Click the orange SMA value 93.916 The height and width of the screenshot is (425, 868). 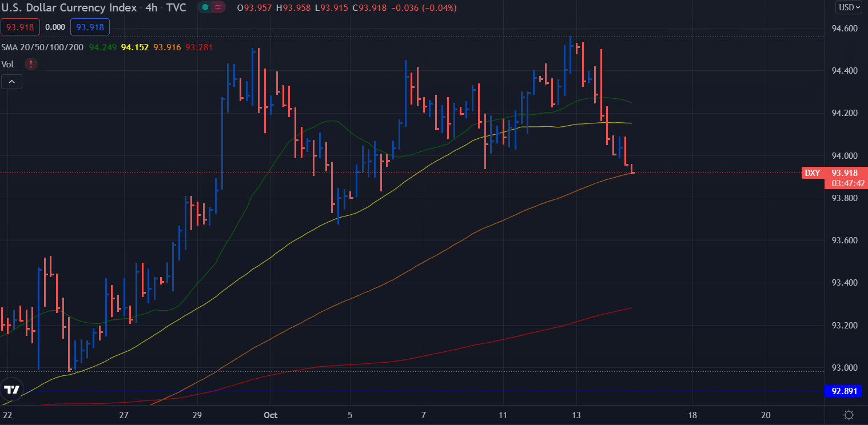click(167, 47)
